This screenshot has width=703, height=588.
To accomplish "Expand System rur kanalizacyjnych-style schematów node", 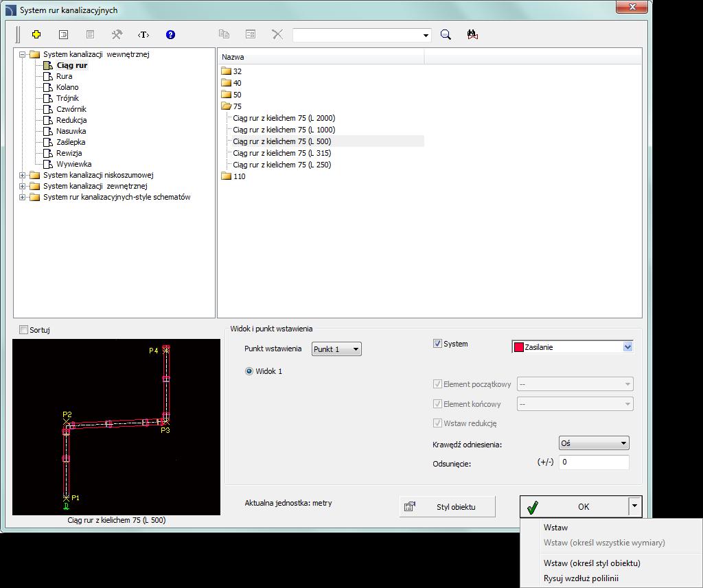I will pyautogui.click(x=22, y=197).
